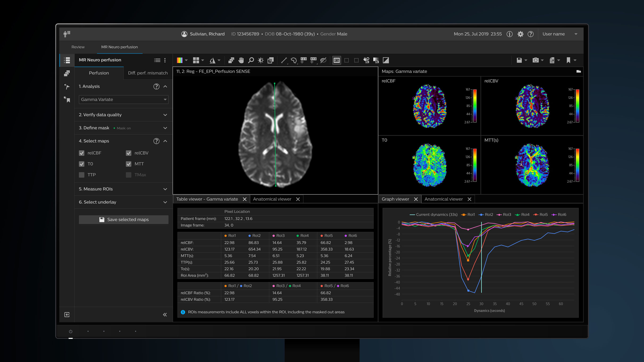Open the Review tab
Viewport: 644px width, 362px height.
click(78, 47)
